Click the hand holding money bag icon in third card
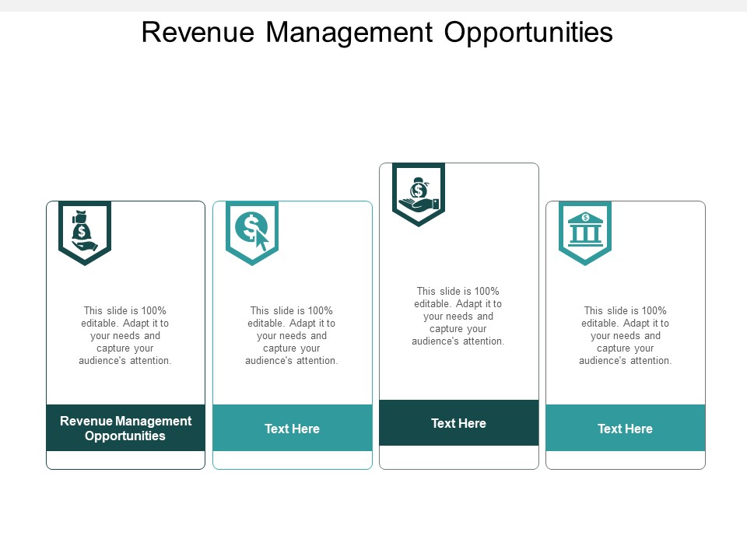Screen dimensions: 747x560 pos(419,194)
